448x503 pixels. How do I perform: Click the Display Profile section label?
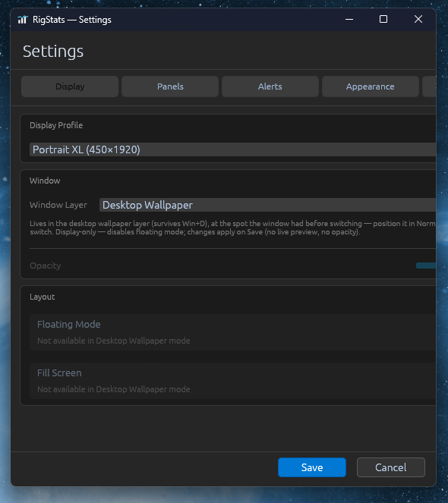coord(56,125)
